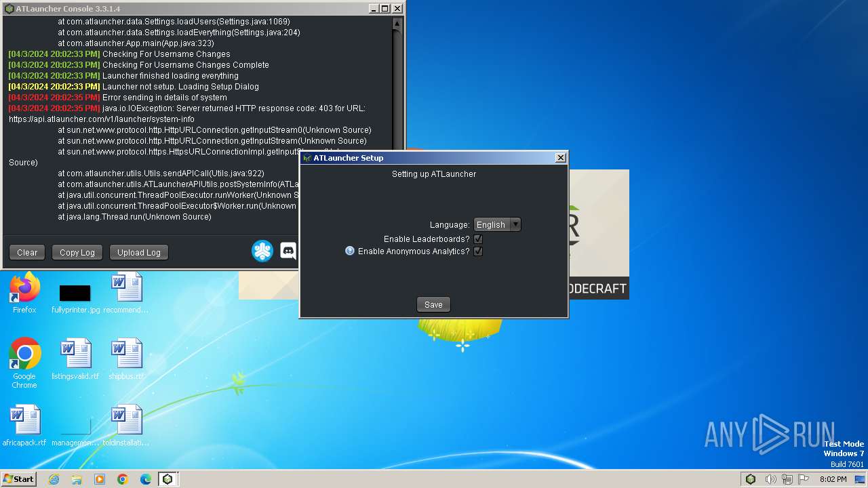Image resolution: width=868 pixels, height=488 pixels.
Task: Open the Discord icon in ATLauncher Console
Action: 289,251
